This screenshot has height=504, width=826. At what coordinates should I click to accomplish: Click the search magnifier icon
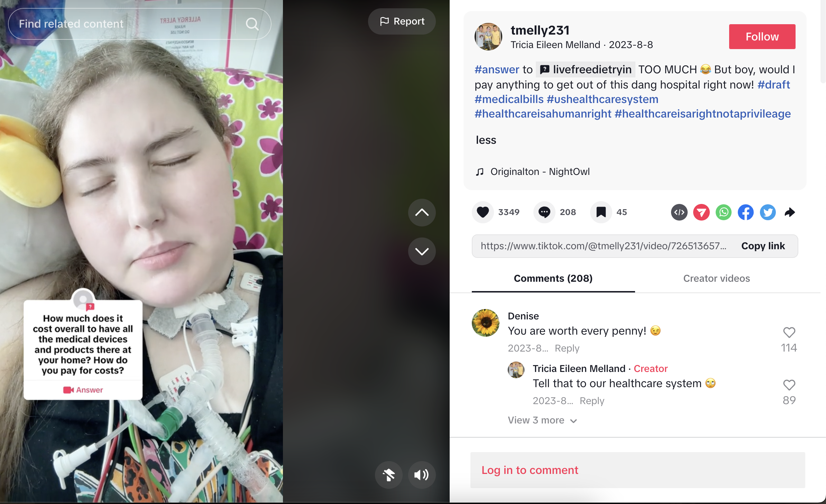tap(252, 24)
